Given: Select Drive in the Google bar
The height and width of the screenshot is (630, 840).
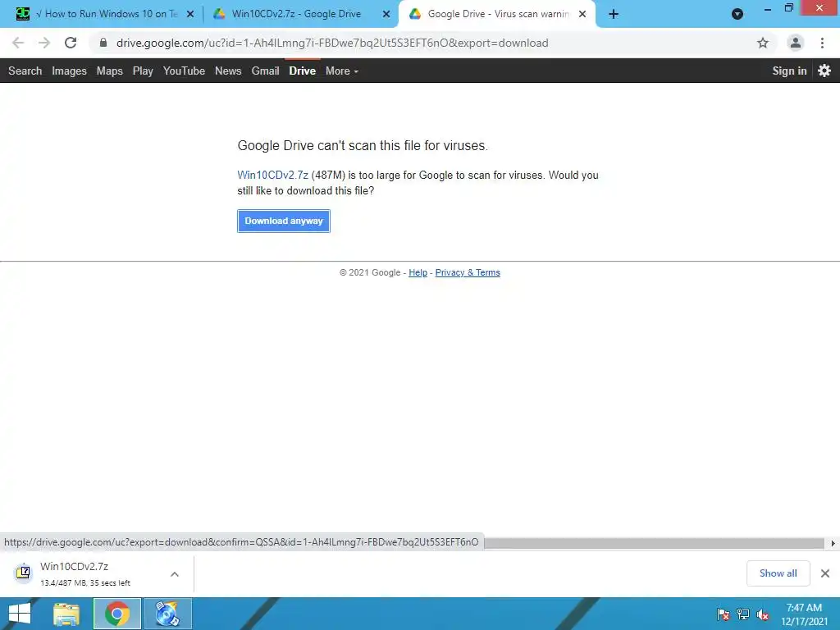Looking at the screenshot, I should pyautogui.click(x=303, y=71).
